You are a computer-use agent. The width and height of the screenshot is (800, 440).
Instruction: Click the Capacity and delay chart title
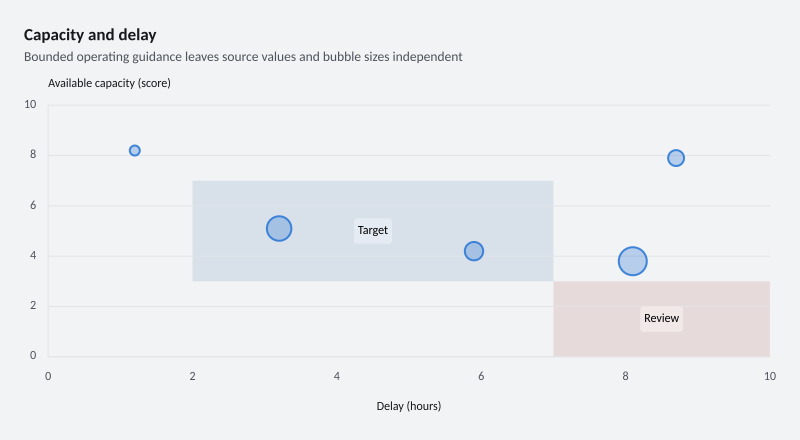pos(90,35)
